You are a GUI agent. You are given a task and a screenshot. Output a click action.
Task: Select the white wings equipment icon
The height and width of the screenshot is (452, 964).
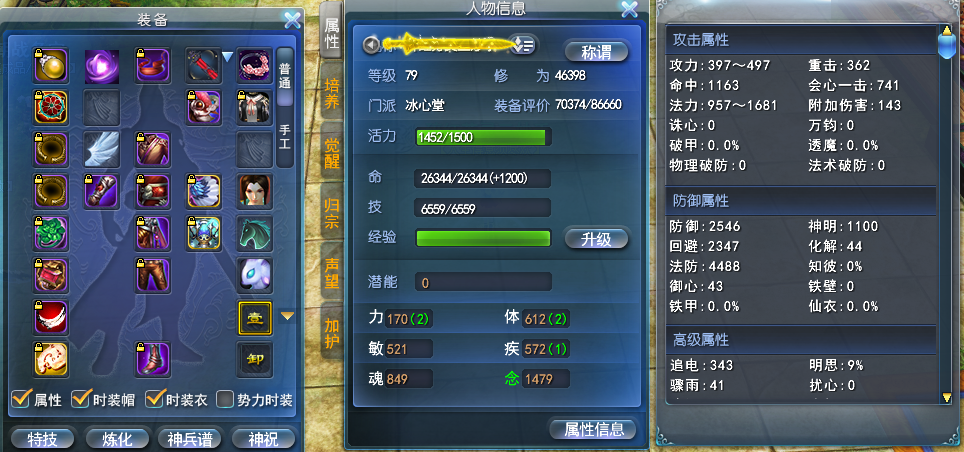click(101, 149)
